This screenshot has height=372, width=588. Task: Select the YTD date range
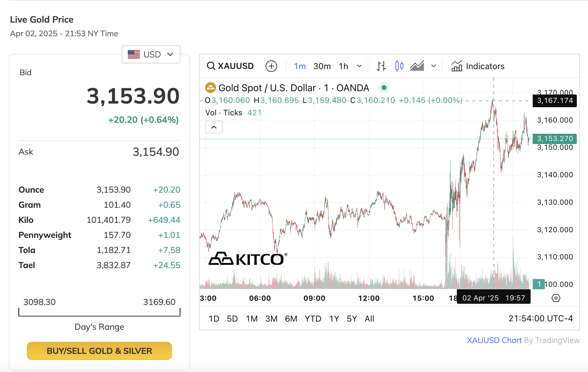313,319
